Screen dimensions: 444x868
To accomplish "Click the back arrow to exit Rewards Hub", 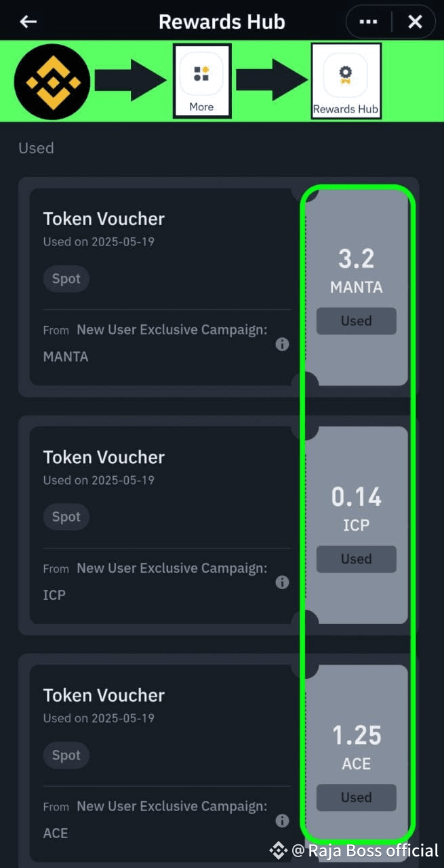I will tap(27, 21).
